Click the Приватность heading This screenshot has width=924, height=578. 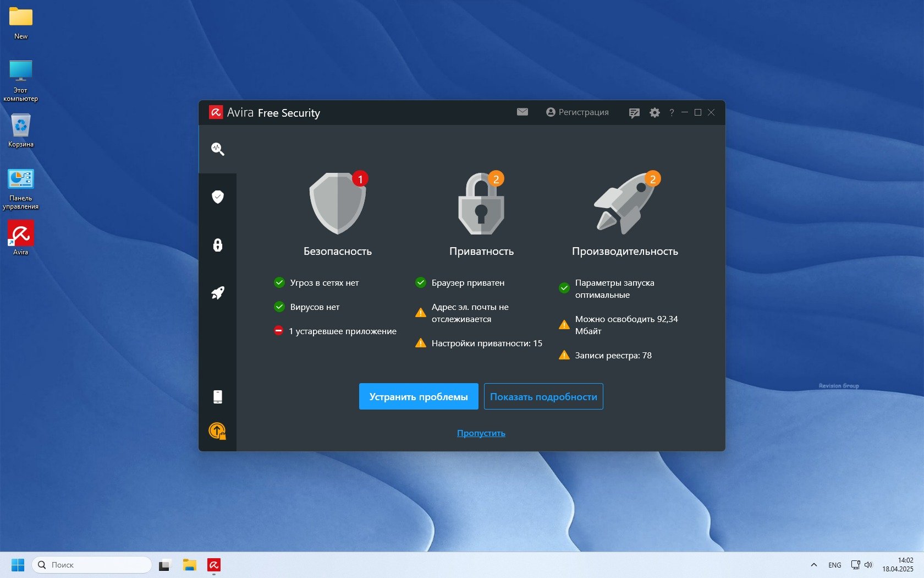coord(481,251)
